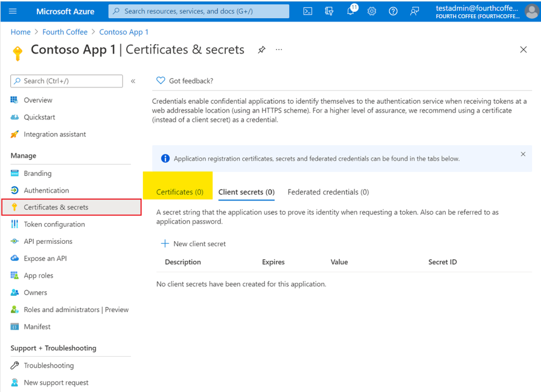541x392 pixels.
Task: Open Quickstart in sidebar
Action: 39,117
